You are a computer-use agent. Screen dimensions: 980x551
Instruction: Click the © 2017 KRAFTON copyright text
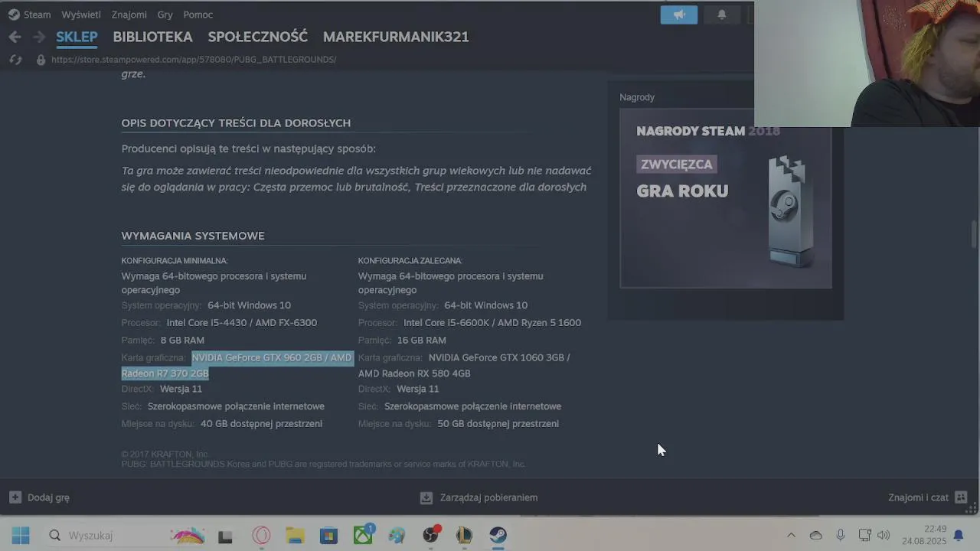click(165, 455)
